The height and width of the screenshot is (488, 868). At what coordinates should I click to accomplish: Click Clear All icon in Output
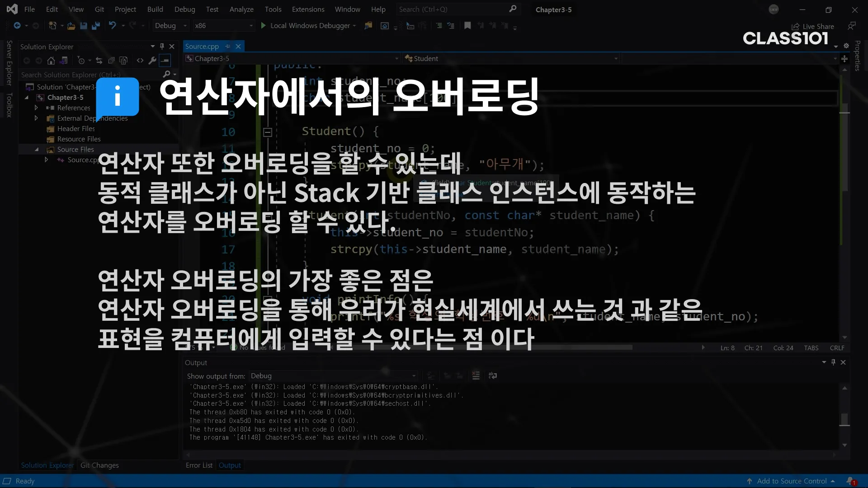pyautogui.click(x=476, y=375)
